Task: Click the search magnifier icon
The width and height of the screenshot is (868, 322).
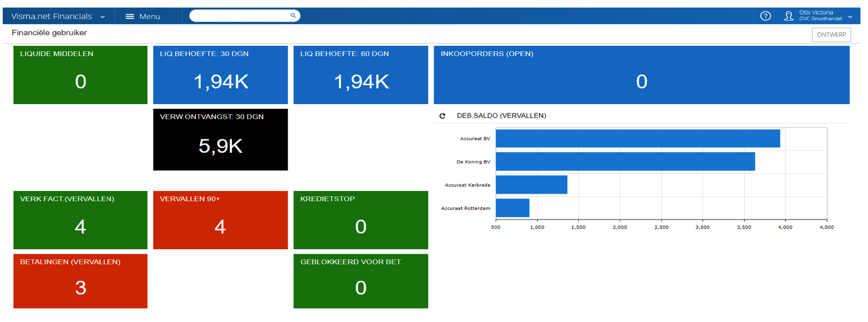Action: [x=293, y=16]
